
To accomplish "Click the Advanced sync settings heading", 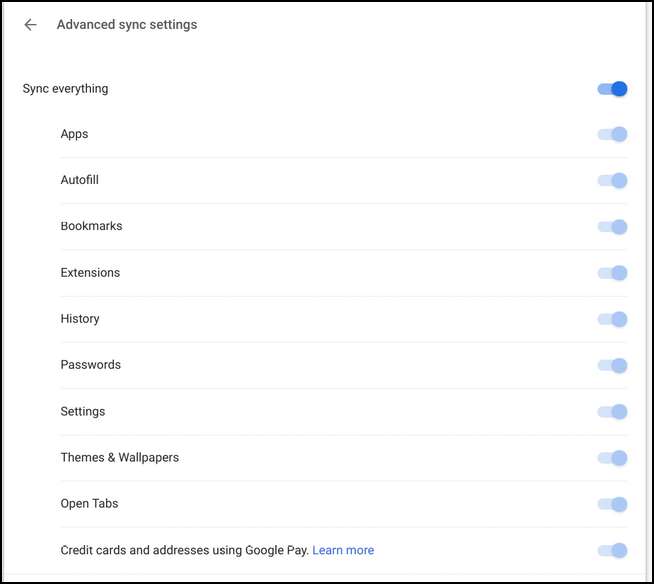I will [127, 25].
